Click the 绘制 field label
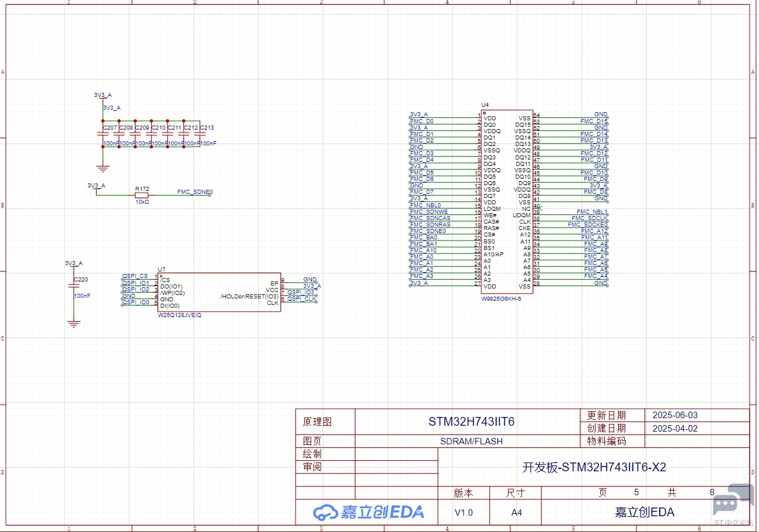Screen dimensions: 759x532 (312, 454)
